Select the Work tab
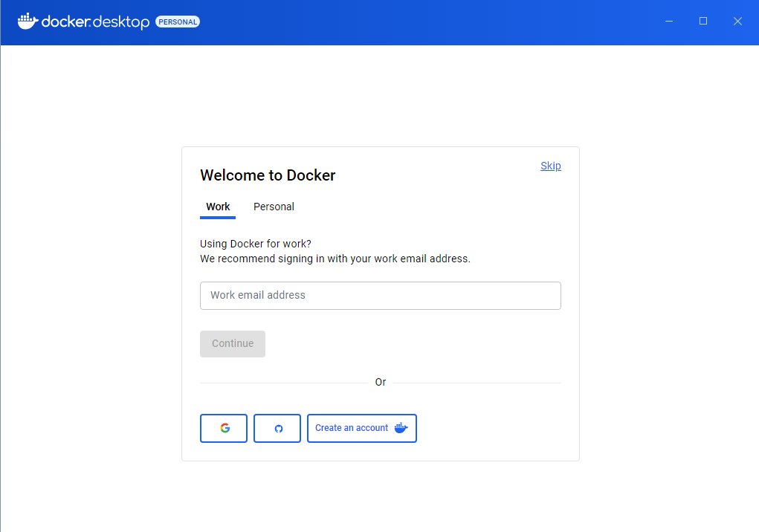Image resolution: width=759 pixels, height=532 pixels. [x=218, y=207]
